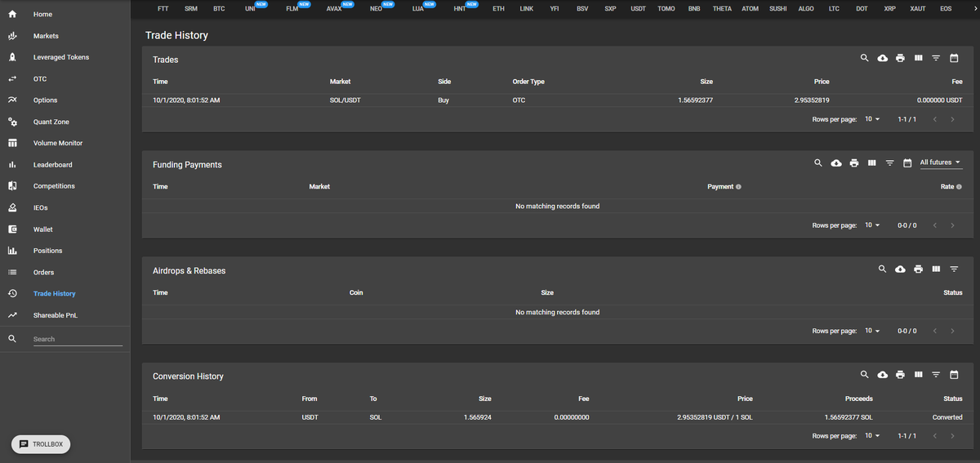
Task: Search the Trades table
Action: point(865,58)
